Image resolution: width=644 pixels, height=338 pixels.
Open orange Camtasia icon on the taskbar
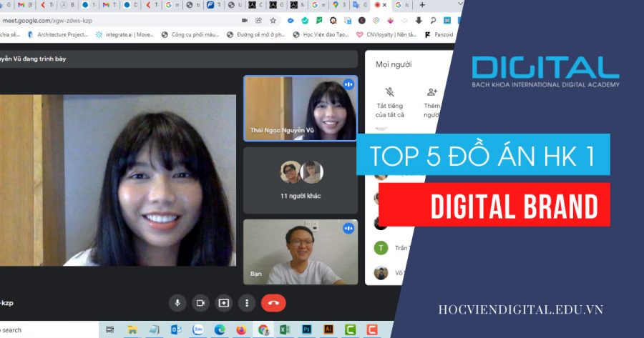372,330
